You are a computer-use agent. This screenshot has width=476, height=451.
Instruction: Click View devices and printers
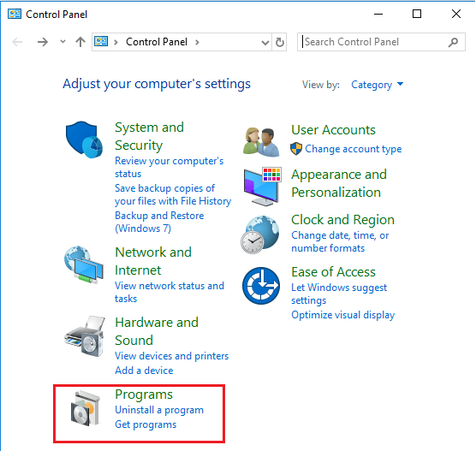(x=171, y=356)
